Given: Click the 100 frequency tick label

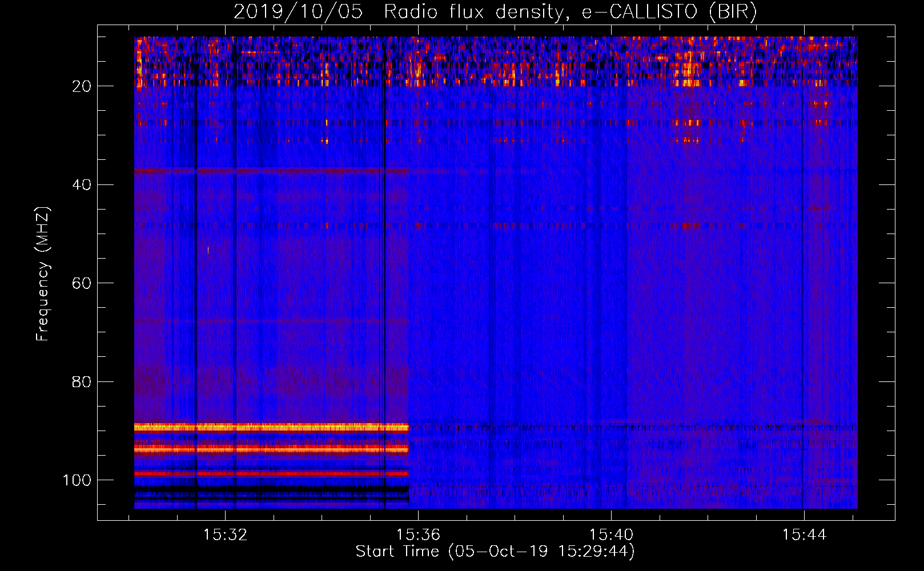Looking at the screenshot, I should point(77,480).
